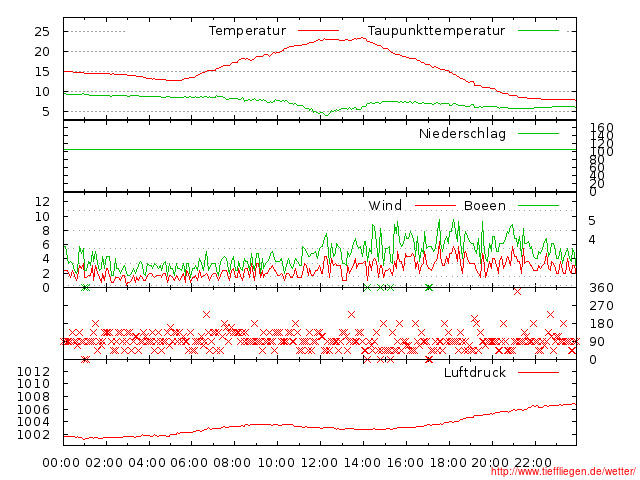The height and width of the screenshot is (480, 640).
Task: Click the 10:00 time axis label
Action: (276, 463)
